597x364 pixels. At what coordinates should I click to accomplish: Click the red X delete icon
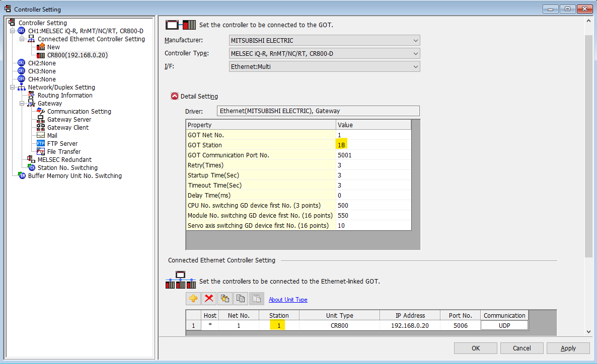coord(209,299)
